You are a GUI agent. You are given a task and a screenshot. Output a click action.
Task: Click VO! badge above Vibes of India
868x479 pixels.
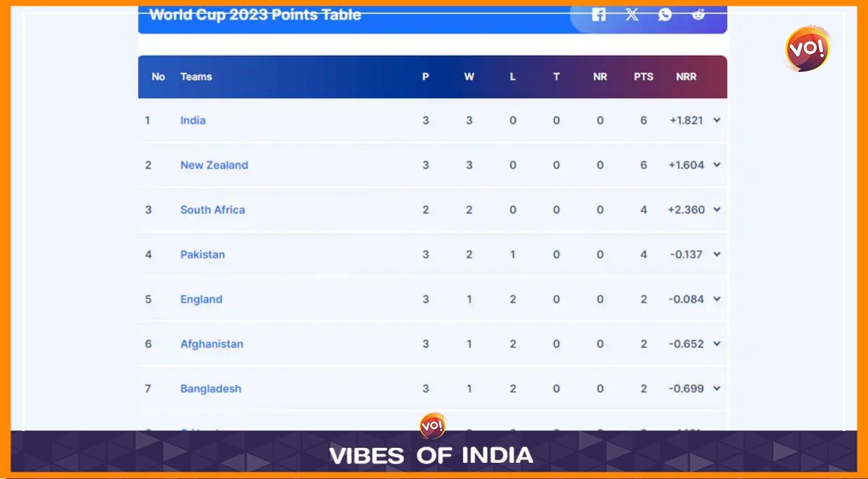[x=433, y=426]
